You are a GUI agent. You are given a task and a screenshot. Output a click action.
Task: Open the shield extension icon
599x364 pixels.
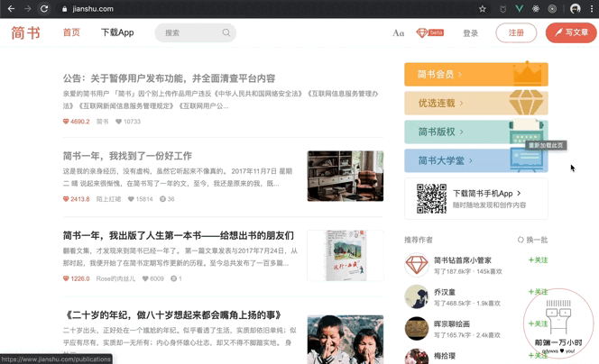[x=503, y=9]
